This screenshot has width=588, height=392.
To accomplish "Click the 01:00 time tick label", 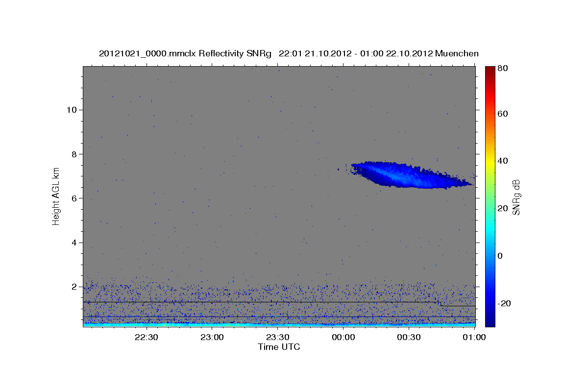I will [474, 337].
